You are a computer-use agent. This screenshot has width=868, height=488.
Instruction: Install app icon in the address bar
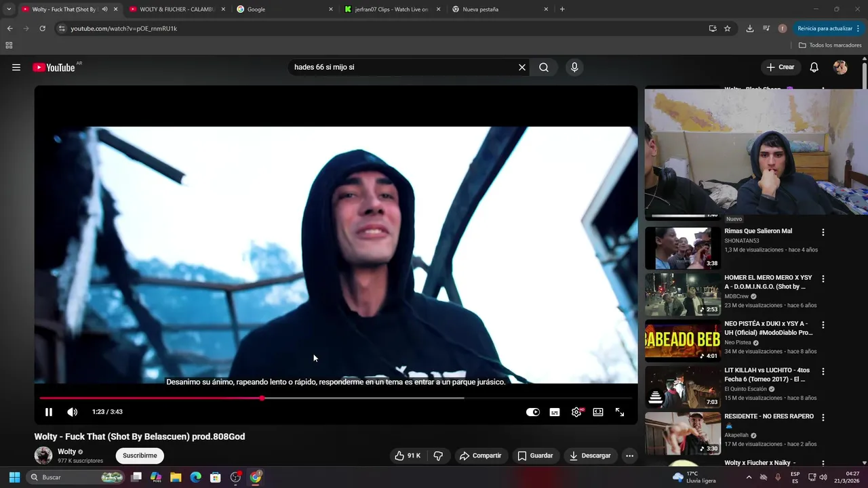click(713, 28)
